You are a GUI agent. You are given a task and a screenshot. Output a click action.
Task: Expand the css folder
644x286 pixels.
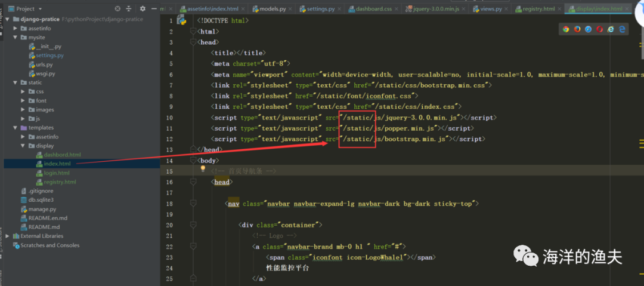[x=23, y=91]
